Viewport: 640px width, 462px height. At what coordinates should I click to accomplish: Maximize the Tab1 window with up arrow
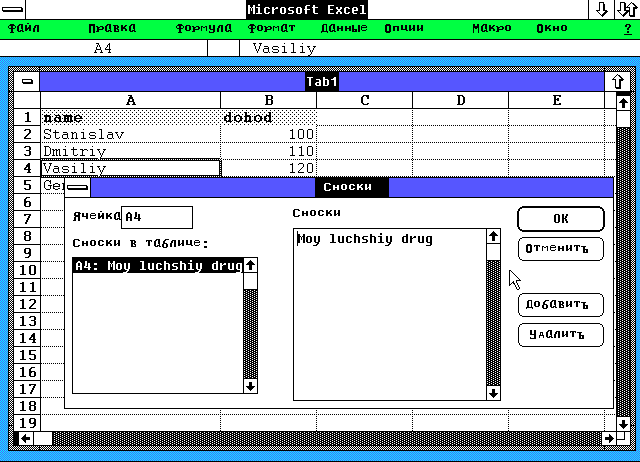point(618,81)
